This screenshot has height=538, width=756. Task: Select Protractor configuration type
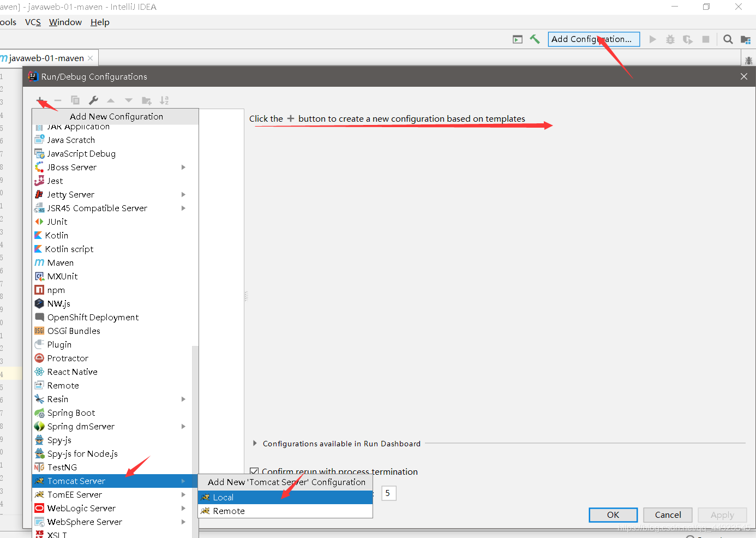[x=112, y=358]
